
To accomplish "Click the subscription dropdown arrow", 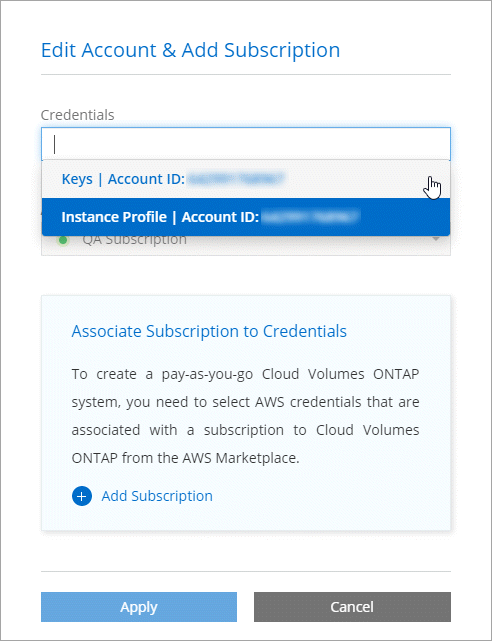I will pos(436,239).
